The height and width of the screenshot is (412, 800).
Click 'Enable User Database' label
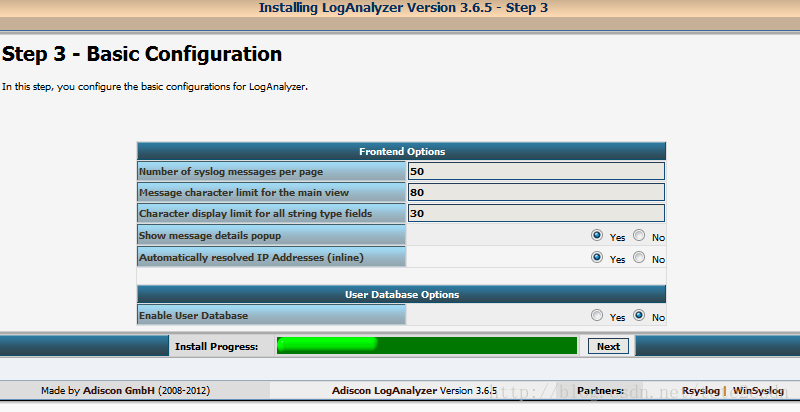tap(194, 316)
